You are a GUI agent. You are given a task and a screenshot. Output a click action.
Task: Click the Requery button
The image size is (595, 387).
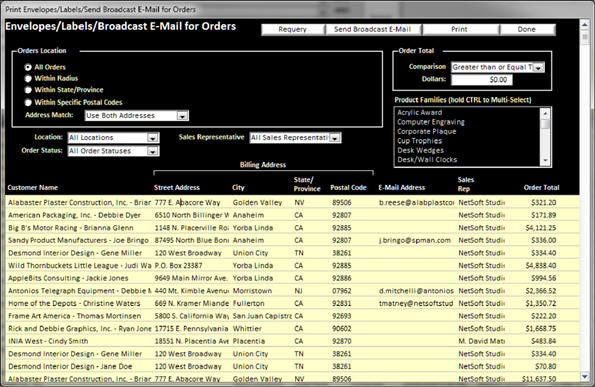pos(293,30)
